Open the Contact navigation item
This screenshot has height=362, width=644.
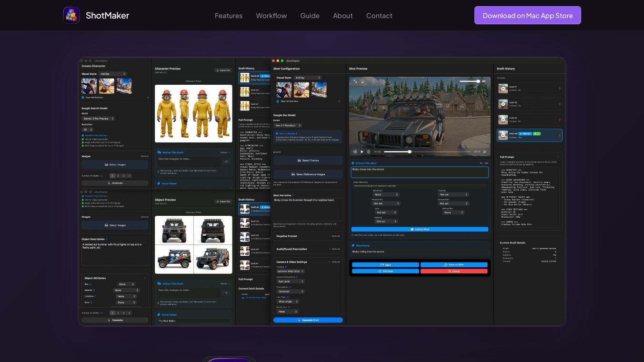point(380,16)
